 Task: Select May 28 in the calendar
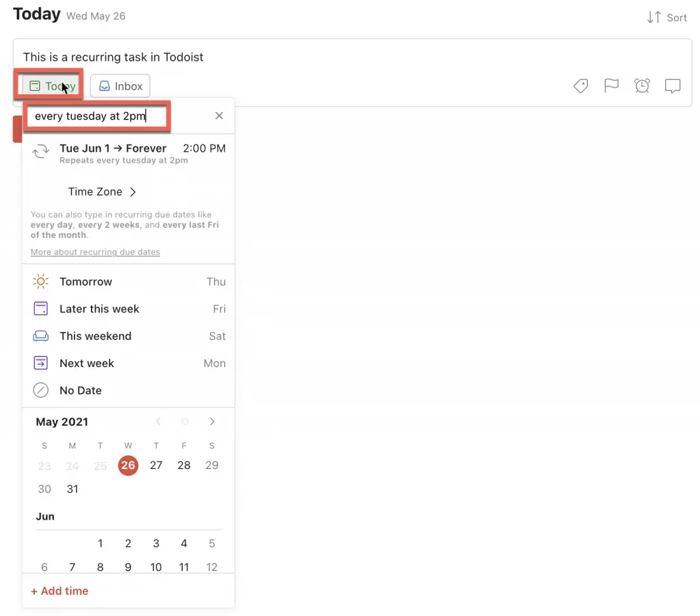184,465
